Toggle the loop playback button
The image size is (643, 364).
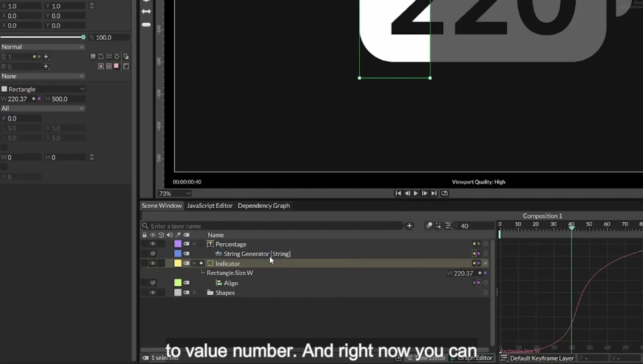pyautogui.click(x=444, y=193)
